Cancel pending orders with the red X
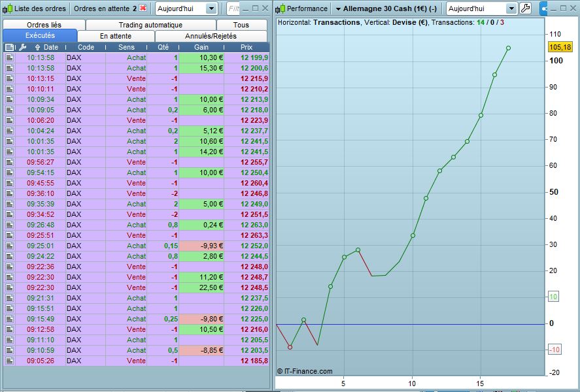The height and width of the screenshot is (392, 580). coord(143,8)
